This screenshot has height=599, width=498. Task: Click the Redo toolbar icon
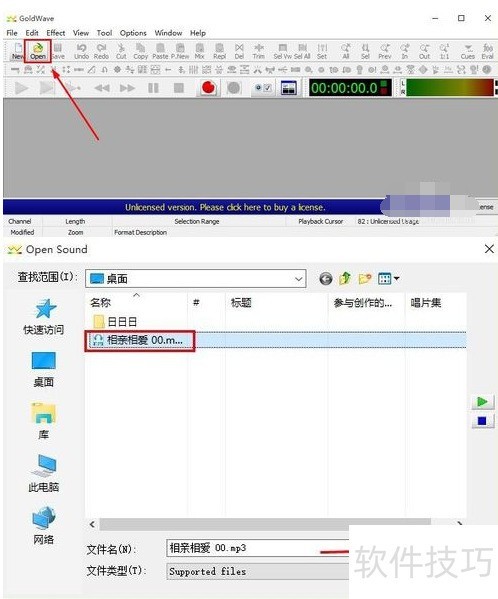pos(101,51)
